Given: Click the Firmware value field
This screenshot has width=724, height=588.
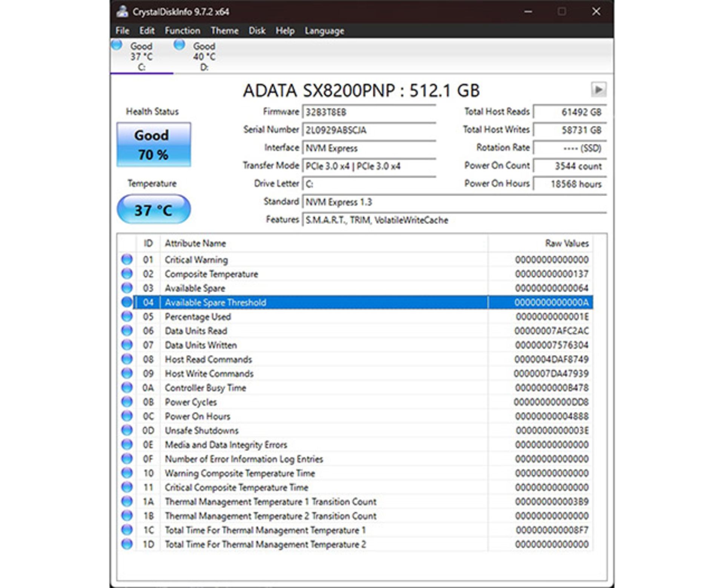Looking at the screenshot, I should click(x=368, y=112).
